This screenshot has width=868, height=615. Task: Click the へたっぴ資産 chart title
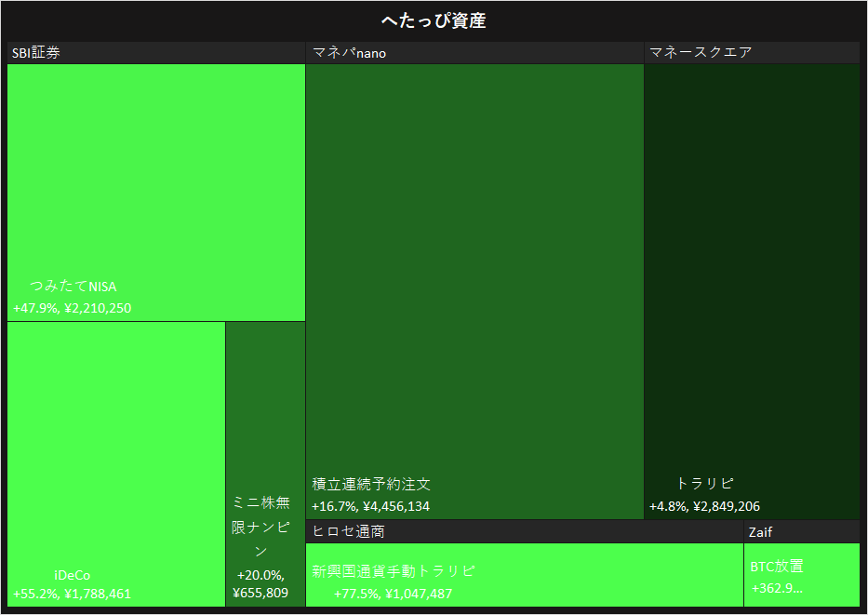(434, 21)
